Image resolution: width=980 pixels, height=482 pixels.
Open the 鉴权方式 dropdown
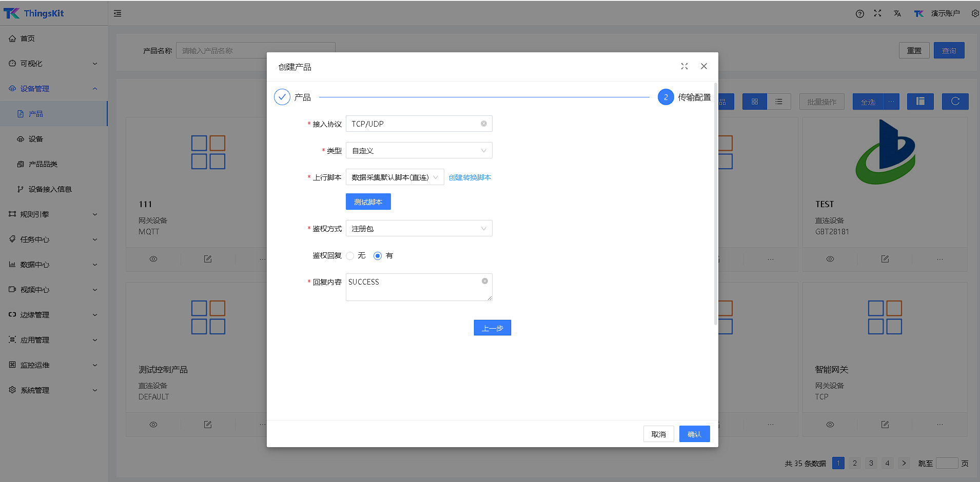pos(419,229)
